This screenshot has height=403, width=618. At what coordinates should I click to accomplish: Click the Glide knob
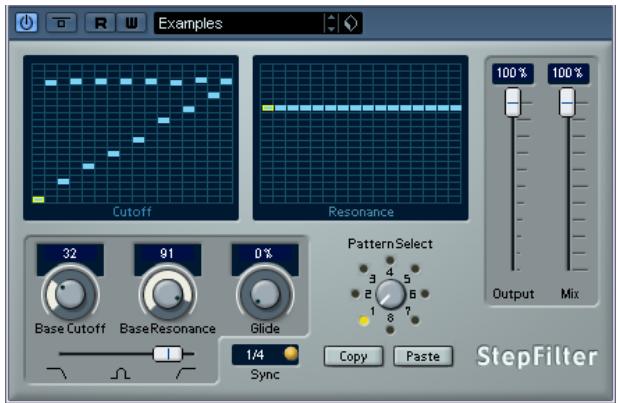coord(265,294)
